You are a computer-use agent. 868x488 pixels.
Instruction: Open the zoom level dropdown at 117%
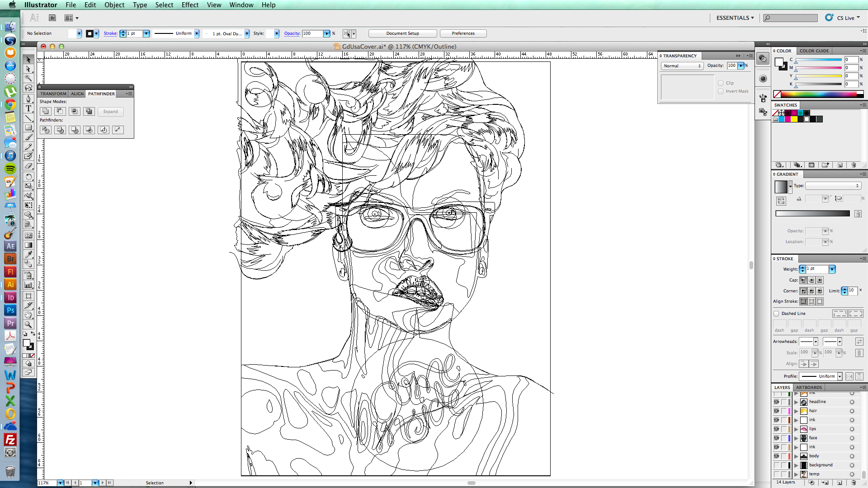pos(60,483)
